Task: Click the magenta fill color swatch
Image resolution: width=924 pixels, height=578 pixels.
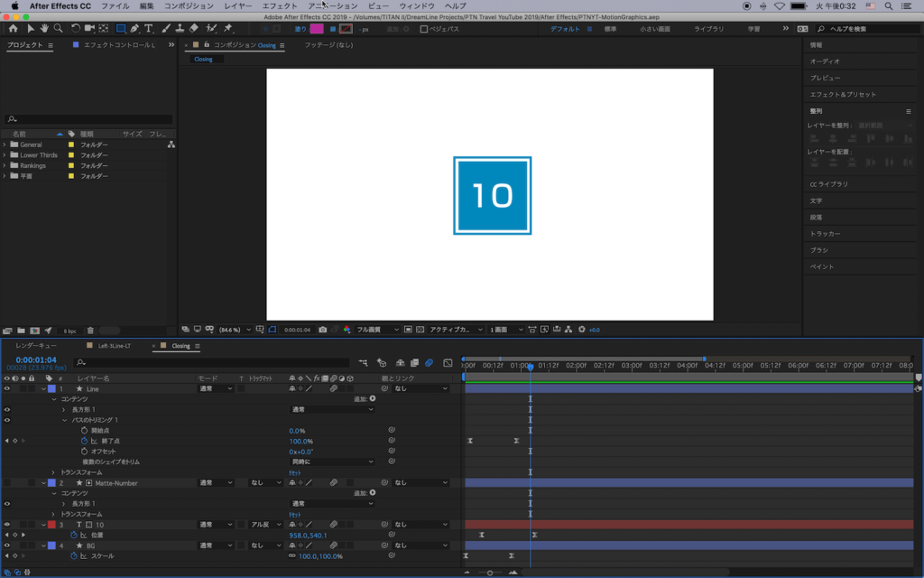Action: pos(317,29)
